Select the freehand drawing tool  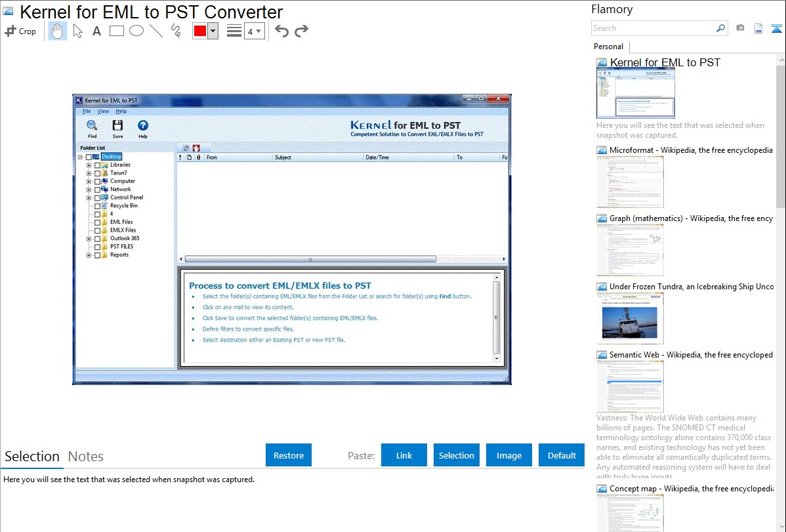pyautogui.click(x=176, y=31)
